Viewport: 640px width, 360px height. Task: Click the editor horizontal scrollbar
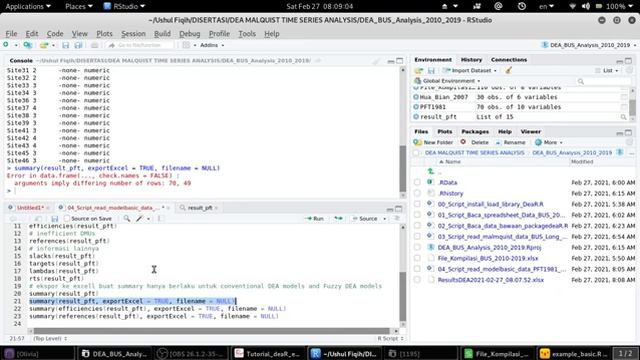(211, 331)
